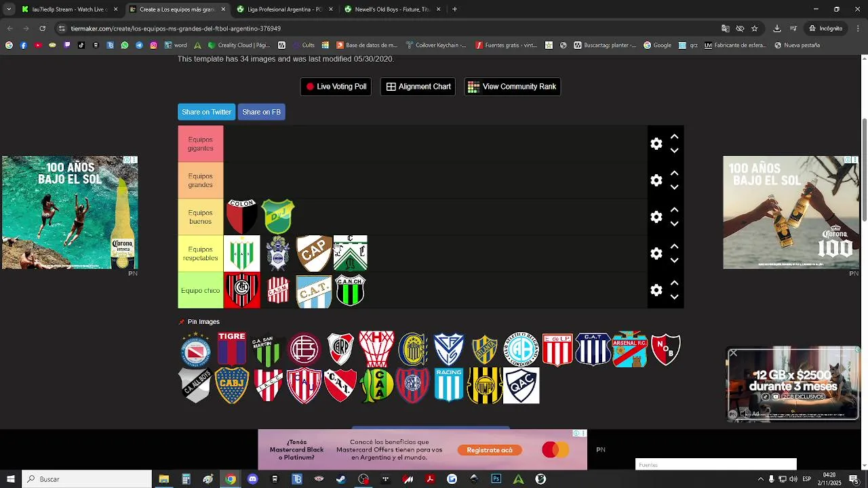Switch to the Liga Profesional Argentina tab

pyautogui.click(x=285, y=9)
